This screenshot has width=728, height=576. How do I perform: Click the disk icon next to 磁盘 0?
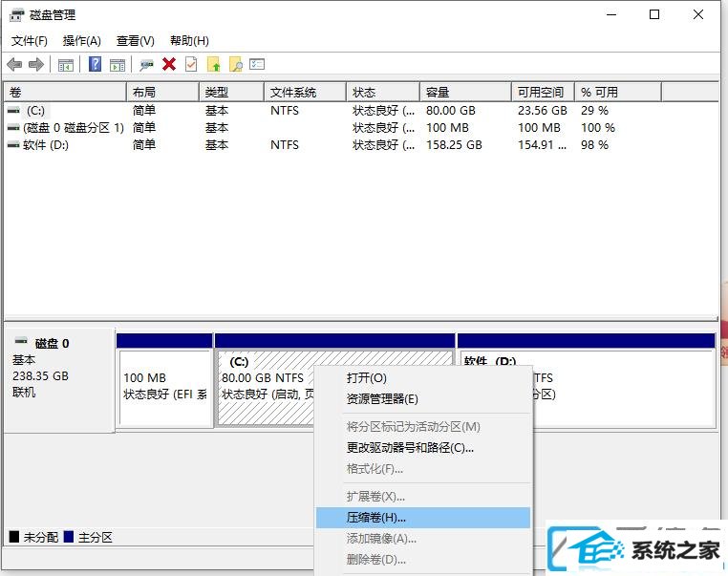click(21, 341)
